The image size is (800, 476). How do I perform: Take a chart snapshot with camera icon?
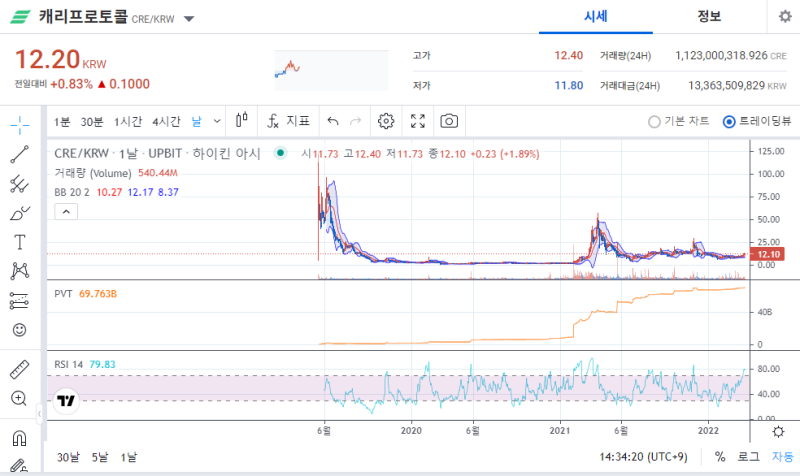point(449,121)
